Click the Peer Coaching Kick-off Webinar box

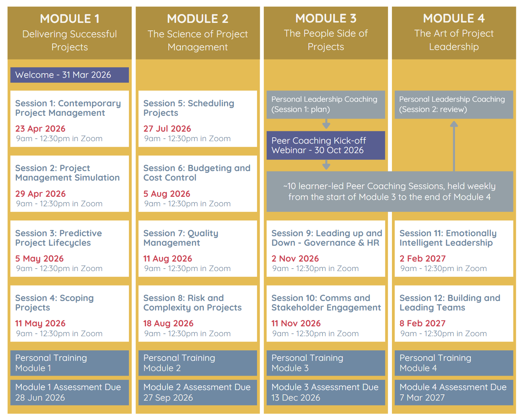pyautogui.click(x=326, y=145)
